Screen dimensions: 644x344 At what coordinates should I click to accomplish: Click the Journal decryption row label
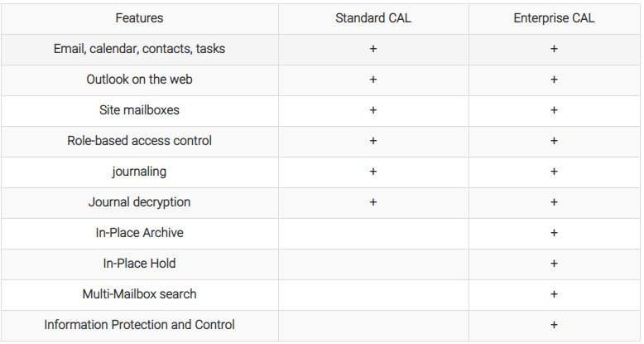139,202
